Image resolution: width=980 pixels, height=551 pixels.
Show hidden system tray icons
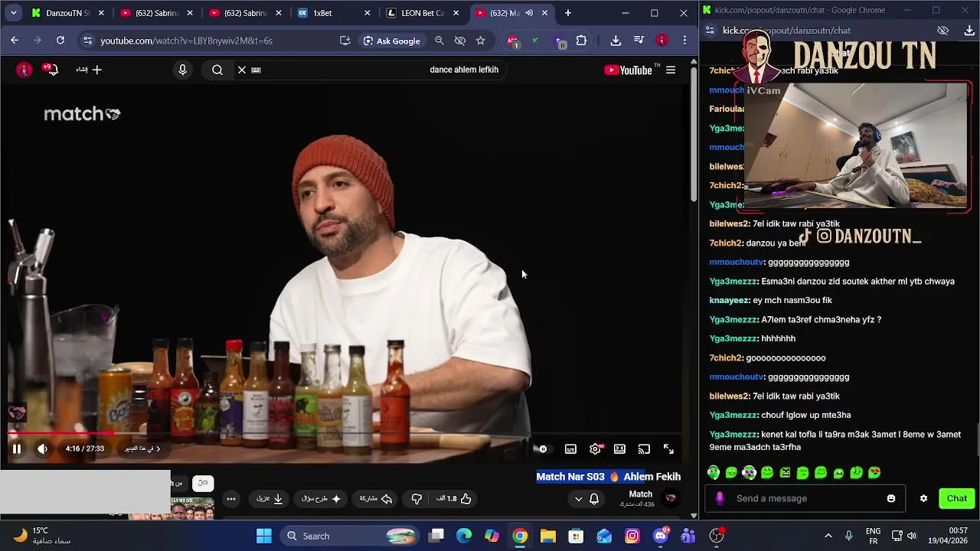click(x=828, y=536)
